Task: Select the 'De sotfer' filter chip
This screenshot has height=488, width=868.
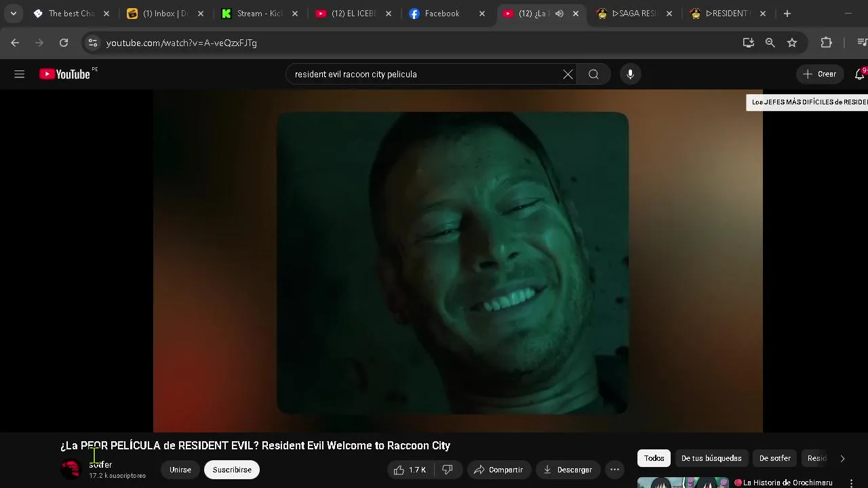Action: tap(775, 458)
